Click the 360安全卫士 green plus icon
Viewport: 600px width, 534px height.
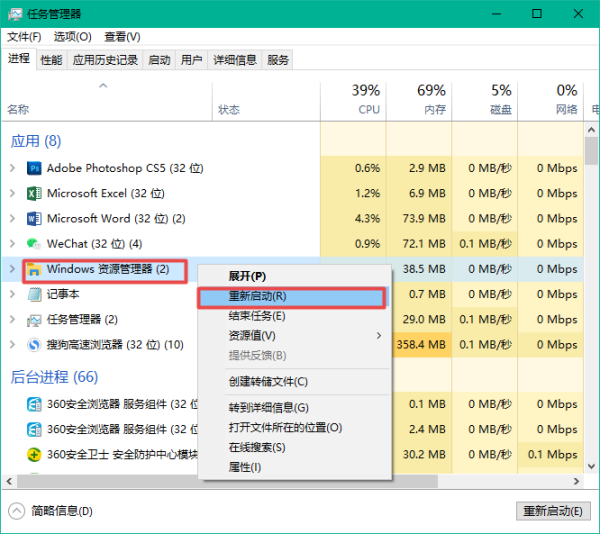click(34, 455)
